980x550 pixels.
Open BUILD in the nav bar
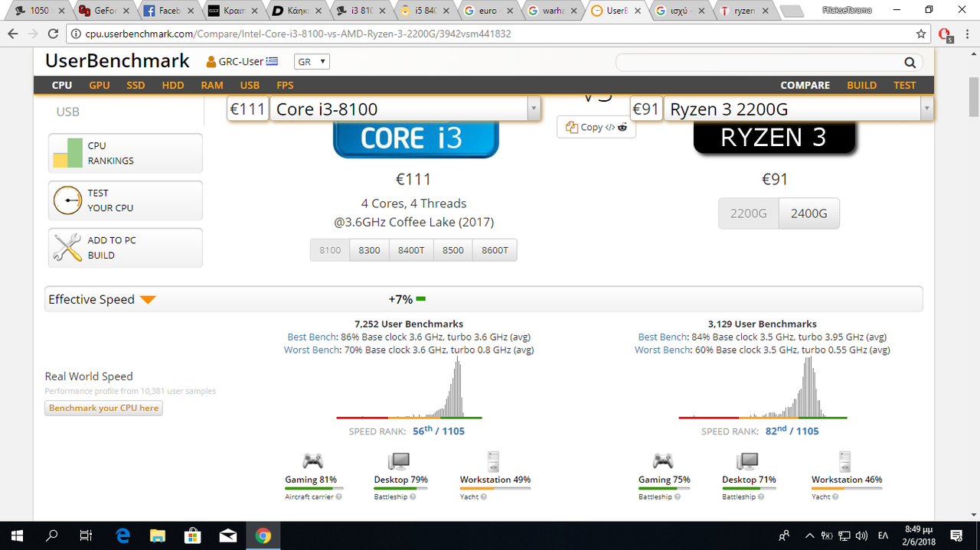861,85
